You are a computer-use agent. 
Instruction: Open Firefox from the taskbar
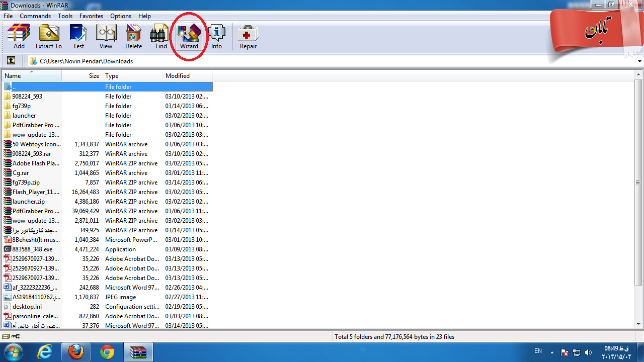point(76,352)
